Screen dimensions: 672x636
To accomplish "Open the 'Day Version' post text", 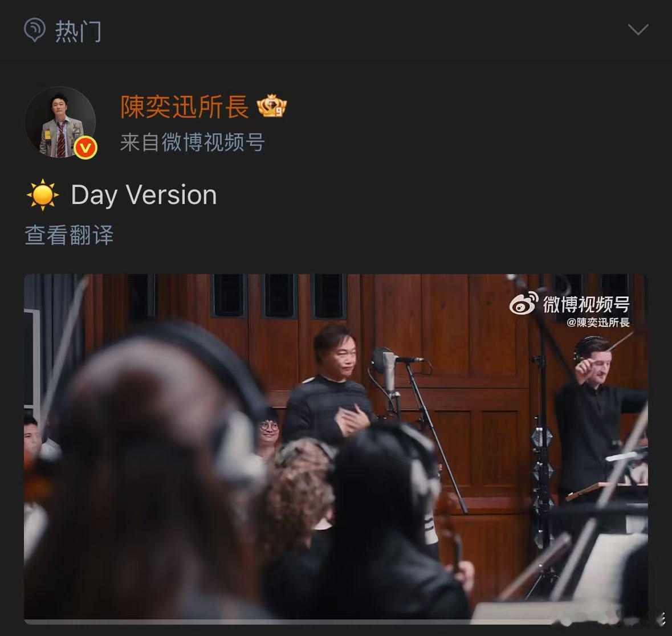I will pyautogui.click(x=144, y=195).
